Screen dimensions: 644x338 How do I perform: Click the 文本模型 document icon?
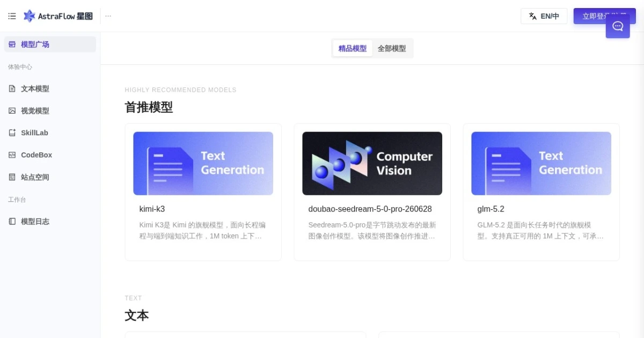pyautogui.click(x=12, y=89)
